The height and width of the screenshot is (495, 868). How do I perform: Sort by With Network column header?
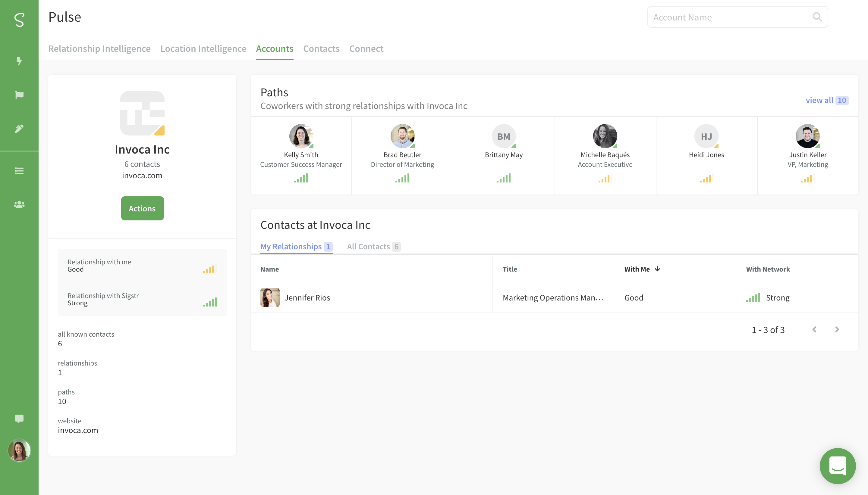[x=768, y=269]
